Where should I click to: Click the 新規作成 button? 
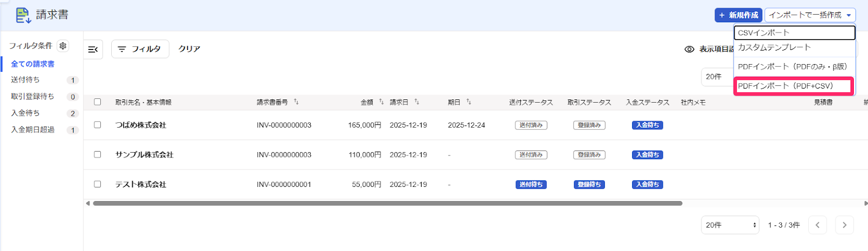point(738,15)
